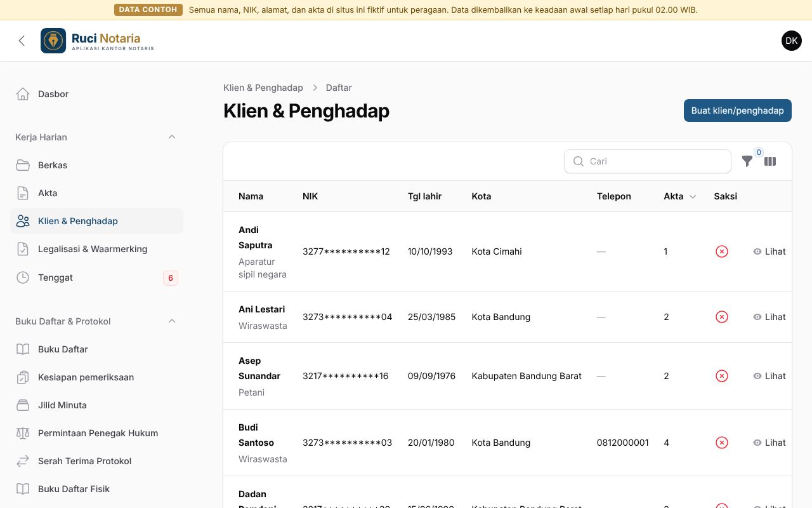Click Saksi red cross for Budi Santoso
This screenshot has height=508, width=812.
click(x=722, y=443)
